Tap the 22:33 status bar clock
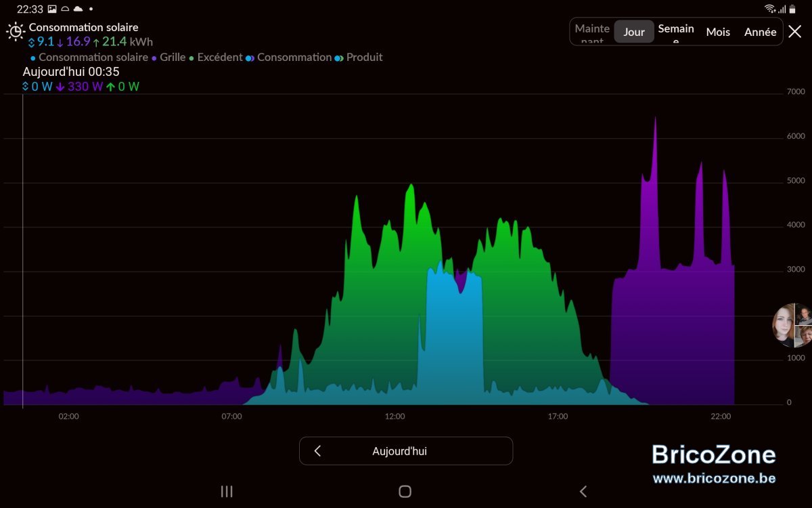 point(30,9)
